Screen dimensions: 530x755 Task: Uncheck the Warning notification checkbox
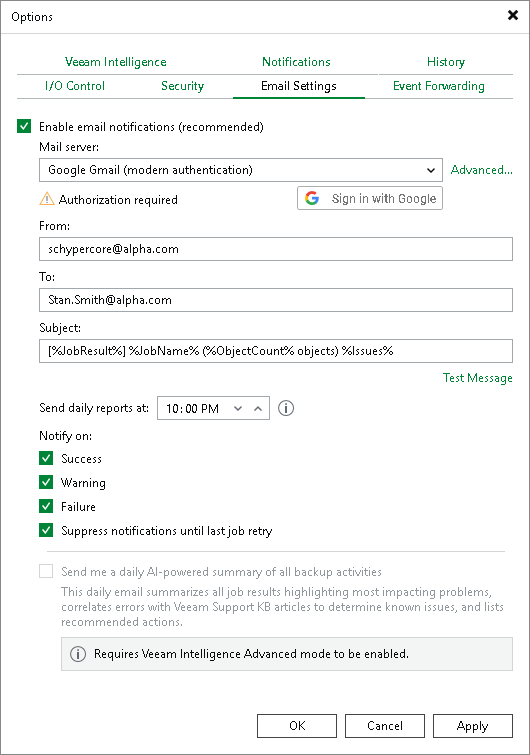pos(46,482)
